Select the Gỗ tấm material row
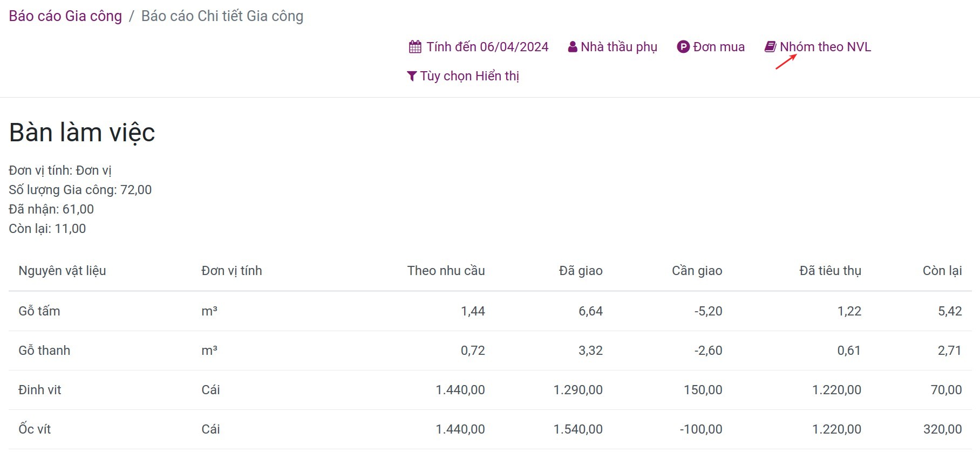 (39, 311)
